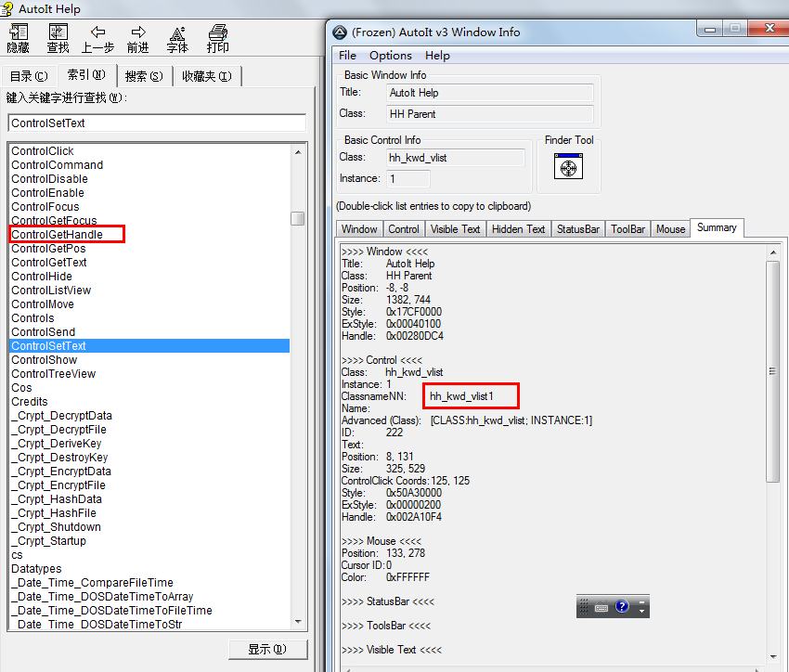Click the Summary pane scrollbar thumb
This screenshot has height=672, width=789.
pyautogui.click(x=773, y=371)
